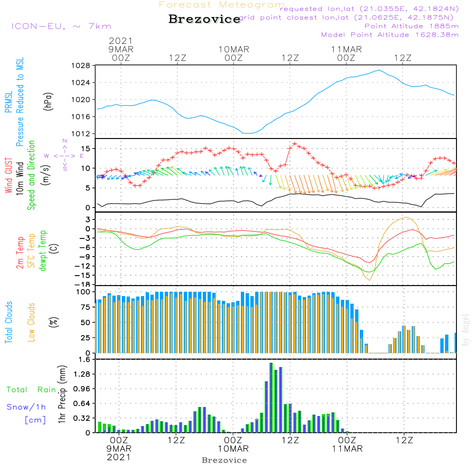Click the top-axis '10MAR 00Z' label

point(234,53)
